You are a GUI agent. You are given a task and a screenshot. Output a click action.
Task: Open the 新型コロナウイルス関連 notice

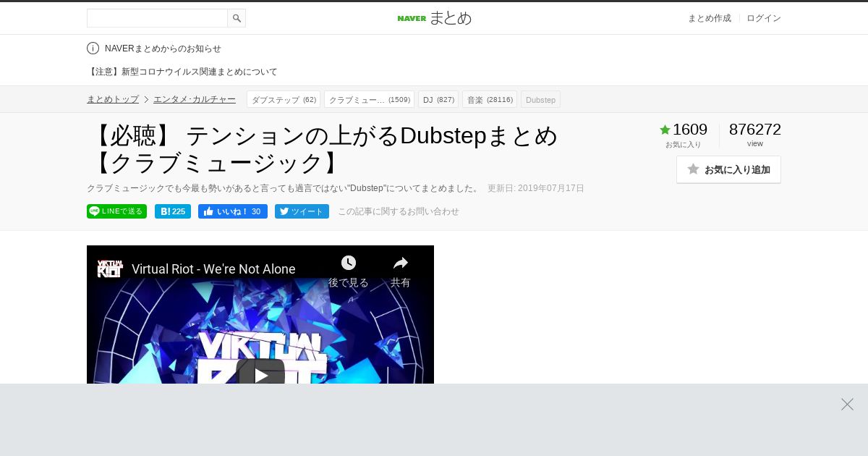pos(182,72)
